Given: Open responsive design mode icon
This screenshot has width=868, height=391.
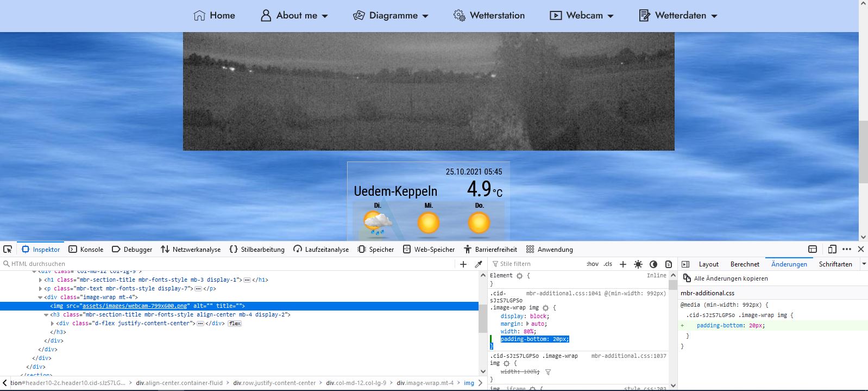Looking at the screenshot, I should pyautogui.click(x=832, y=249).
